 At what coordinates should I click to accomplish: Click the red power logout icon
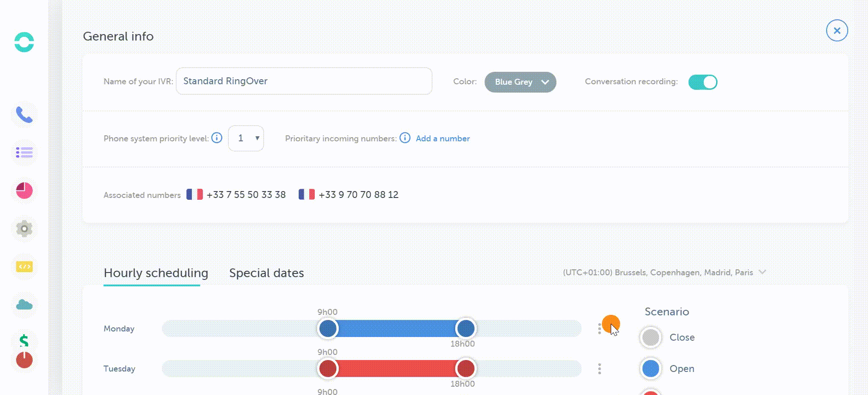pos(24,360)
